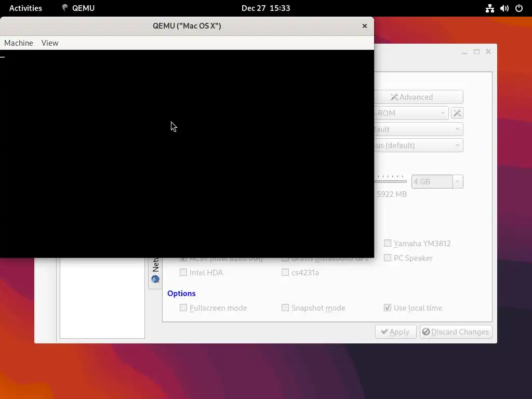The width and height of the screenshot is (532, 399).
Task: Toggle the PC Speaker checkbox
Action: click(x=387, y=258)
